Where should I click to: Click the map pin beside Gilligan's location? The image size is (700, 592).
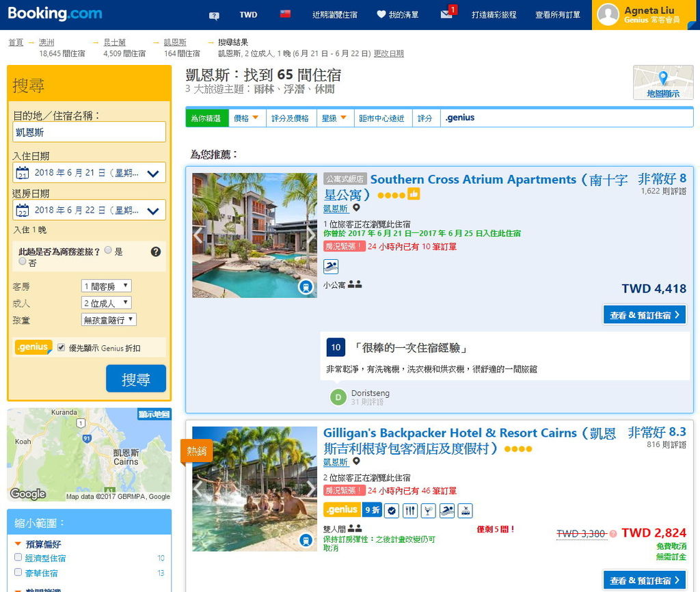[356, 461]
